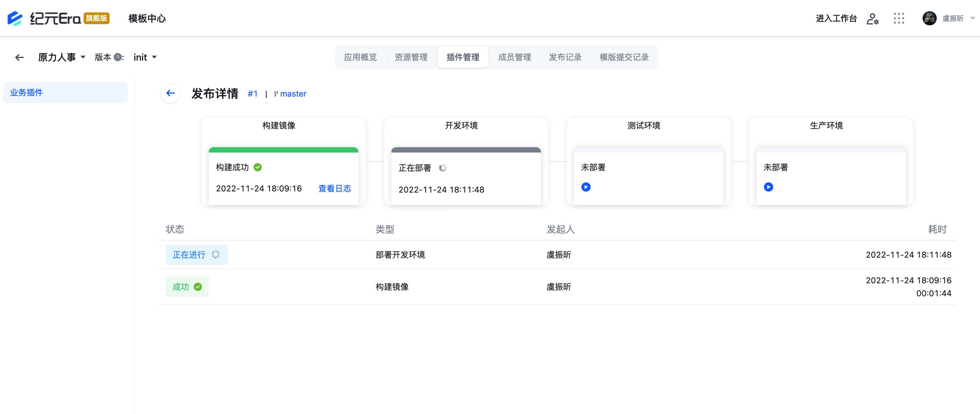Click the 耗时 column header
The height and width of the screenshot is (414, 980).
click(x=937, y=229)
